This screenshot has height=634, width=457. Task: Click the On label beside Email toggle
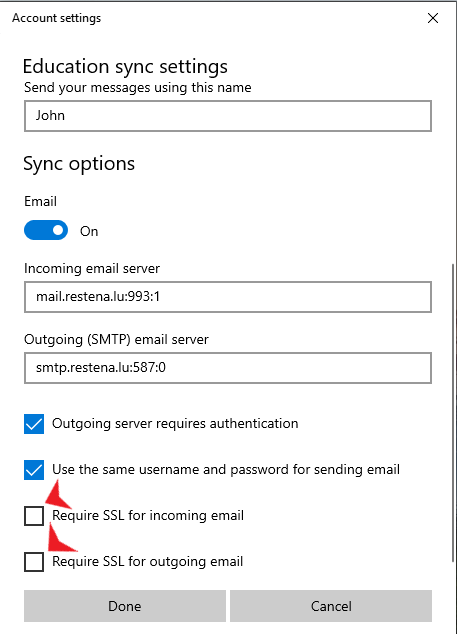pos(89,231)
